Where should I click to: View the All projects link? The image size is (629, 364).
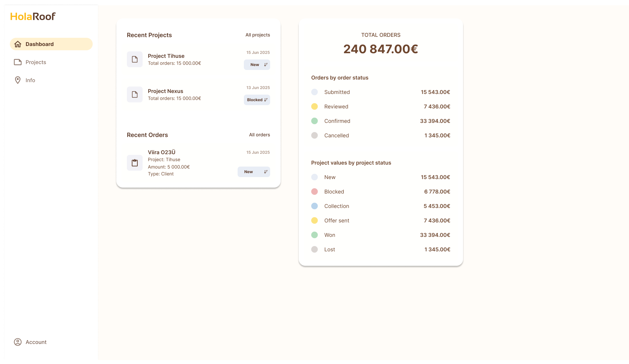pyautogui.click(x=258, y=35)
